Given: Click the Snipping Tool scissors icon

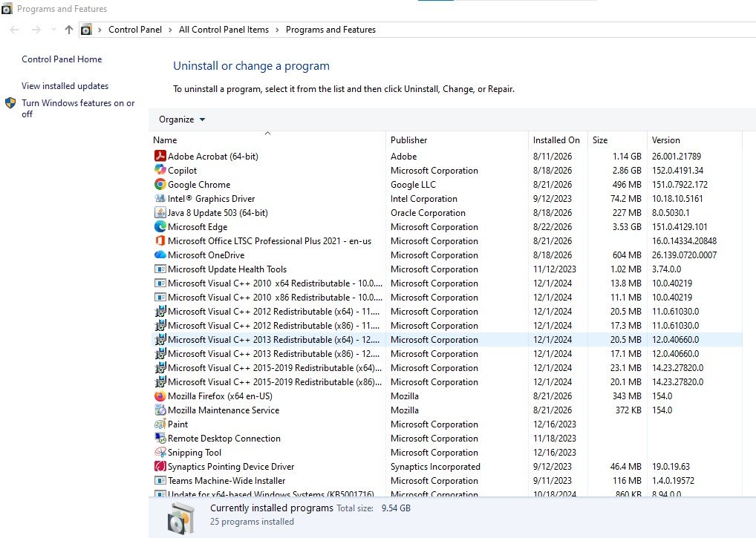Looking at the screenshot, I should [160, 452].
